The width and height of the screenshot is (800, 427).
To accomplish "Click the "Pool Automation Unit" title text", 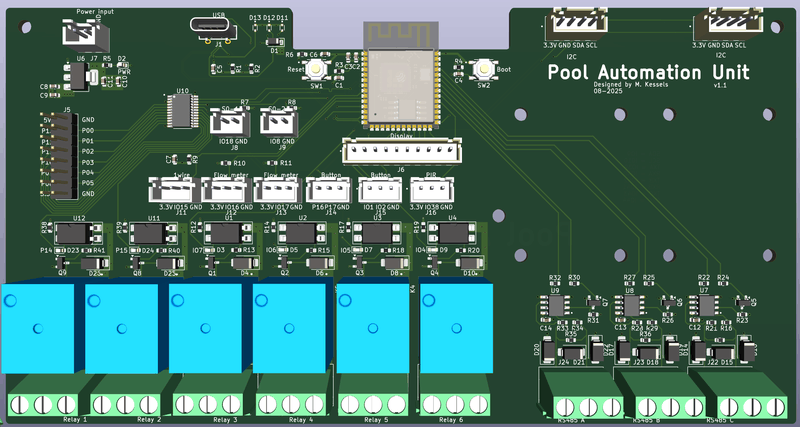I will click(x=648, y=72).
